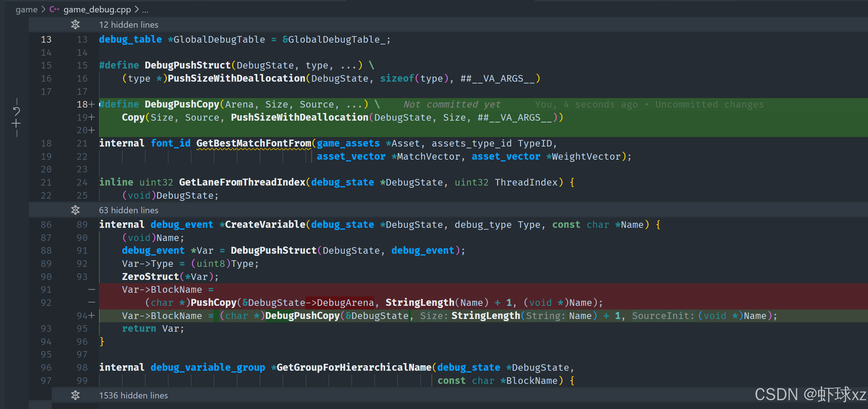
Task: Click the C++ file icon in breadcrumbs
Action: coord(54,9)
